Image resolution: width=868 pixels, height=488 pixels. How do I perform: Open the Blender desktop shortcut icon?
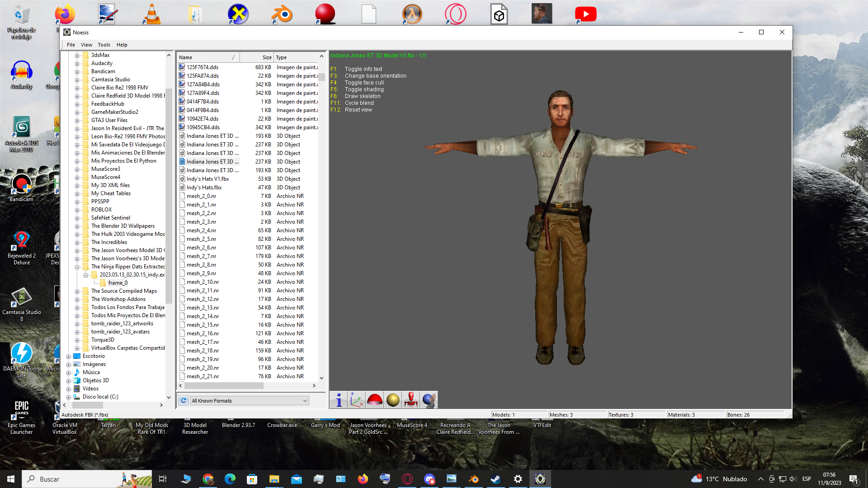tap(282, 14)
